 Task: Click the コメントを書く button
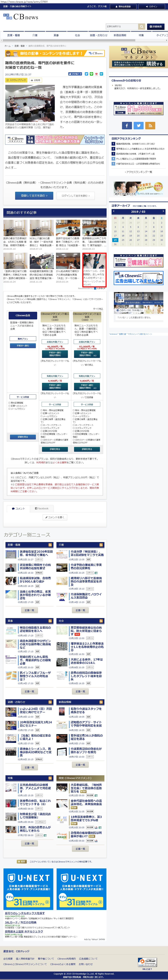[x=55, y=517]
